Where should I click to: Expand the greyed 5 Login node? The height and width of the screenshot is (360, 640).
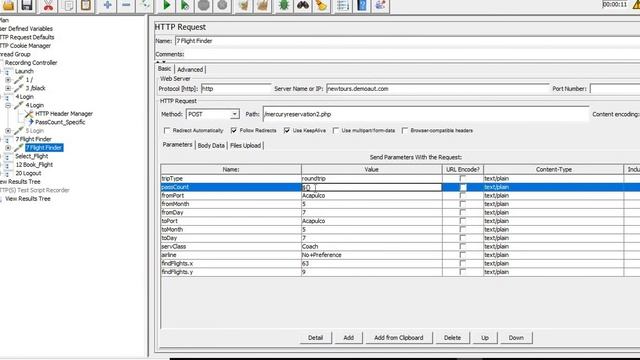(x=8, y=131)
